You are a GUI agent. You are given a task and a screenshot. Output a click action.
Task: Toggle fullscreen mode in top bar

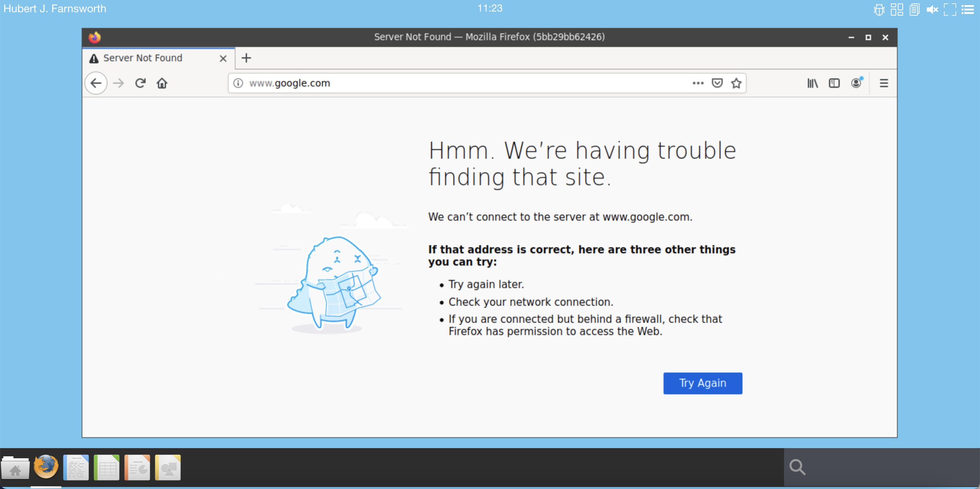pos(950,9)
